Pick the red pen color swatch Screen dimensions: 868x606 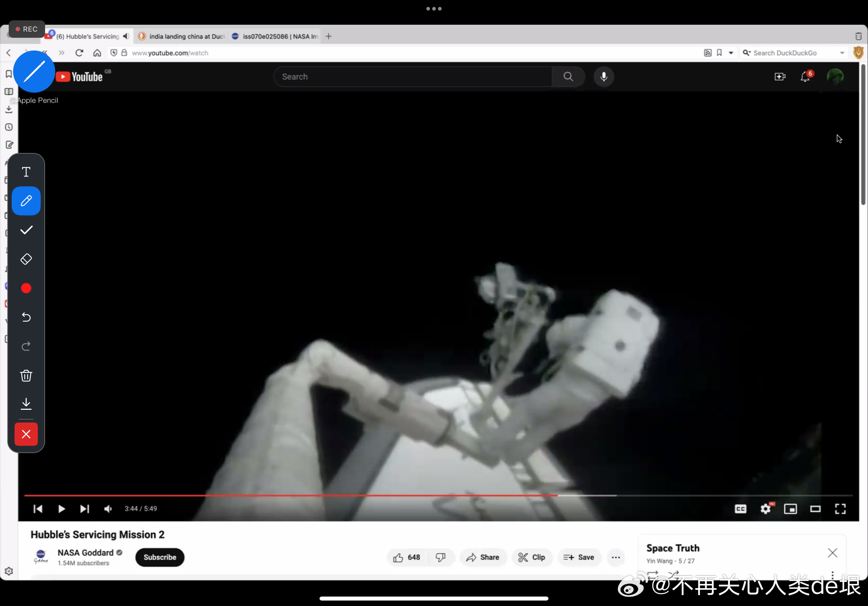coord(26,288)
